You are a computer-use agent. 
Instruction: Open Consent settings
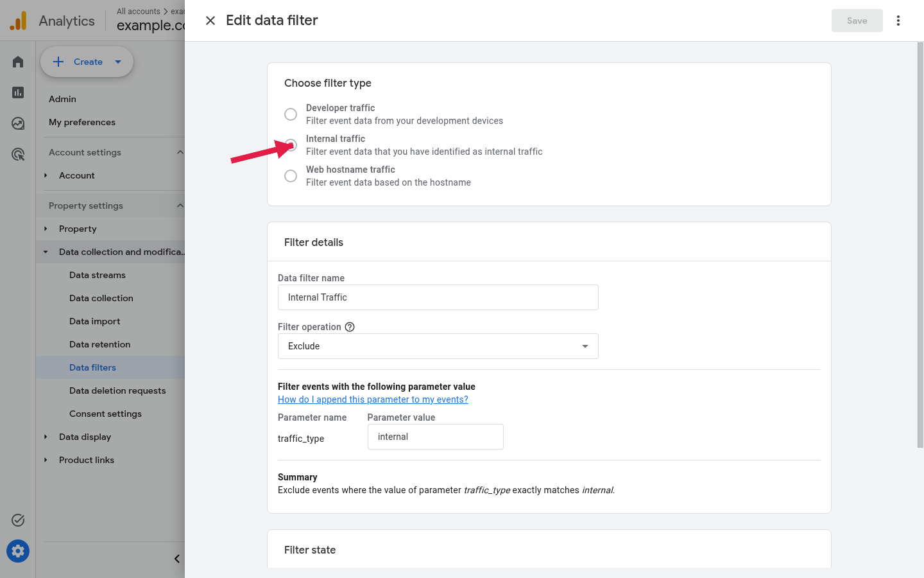[106, 414]
